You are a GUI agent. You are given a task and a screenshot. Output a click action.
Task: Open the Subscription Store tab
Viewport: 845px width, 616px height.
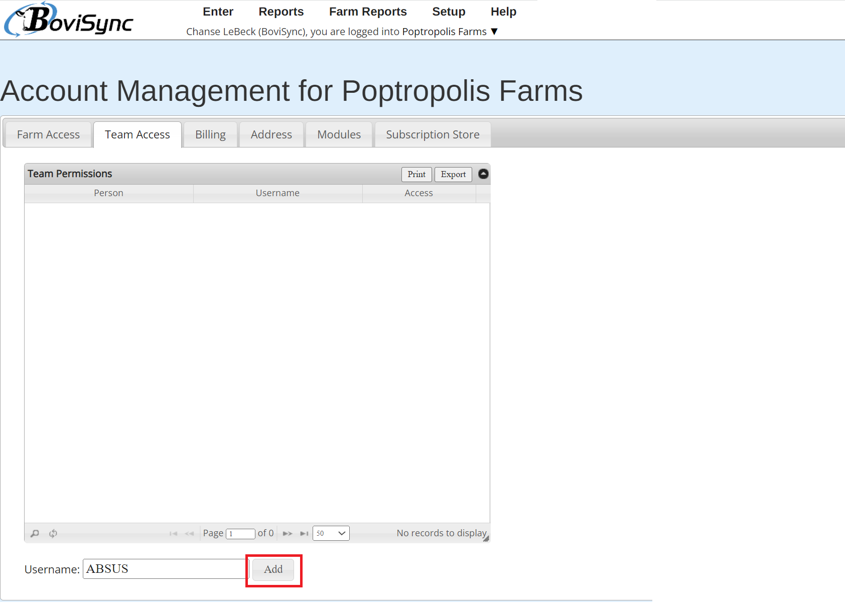click(x=433, y=134)
